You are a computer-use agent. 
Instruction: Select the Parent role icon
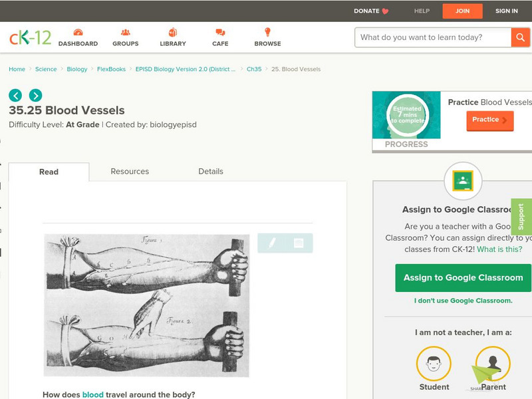[x=493, y=364]
